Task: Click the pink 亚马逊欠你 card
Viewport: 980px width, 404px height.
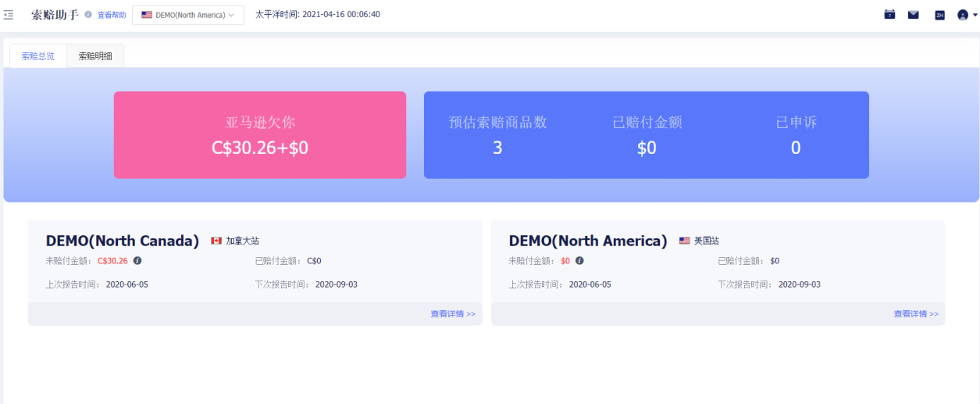Action: click(x=260, y=135)
